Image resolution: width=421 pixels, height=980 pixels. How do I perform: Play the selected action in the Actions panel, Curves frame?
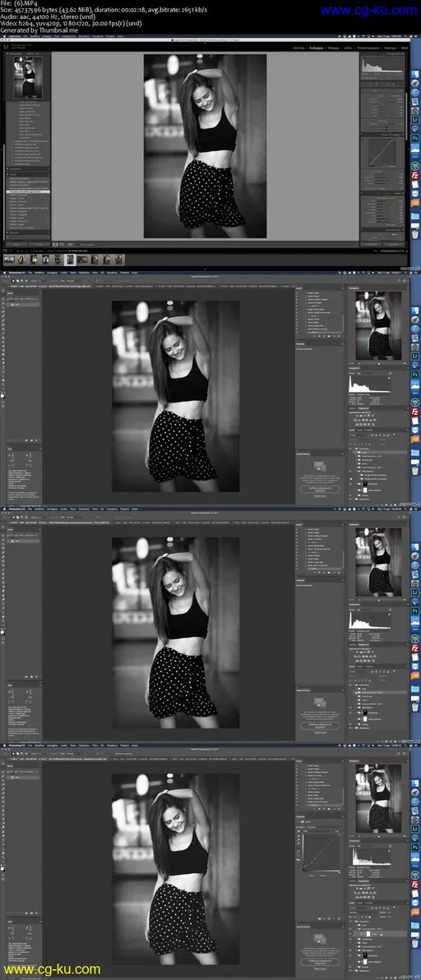324,809
